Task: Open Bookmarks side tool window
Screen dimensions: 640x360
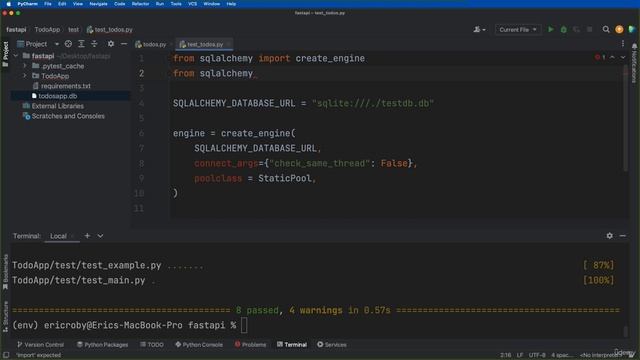Action: pos(5,271)
